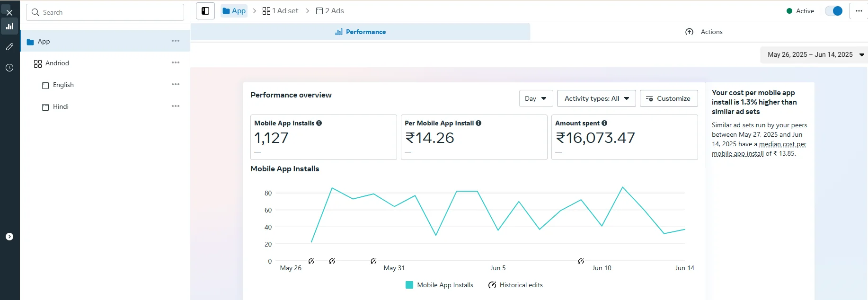The height and width of the screenshot is (300, 868).
Task: Open the date range dropdown
Action: point(814,54)
